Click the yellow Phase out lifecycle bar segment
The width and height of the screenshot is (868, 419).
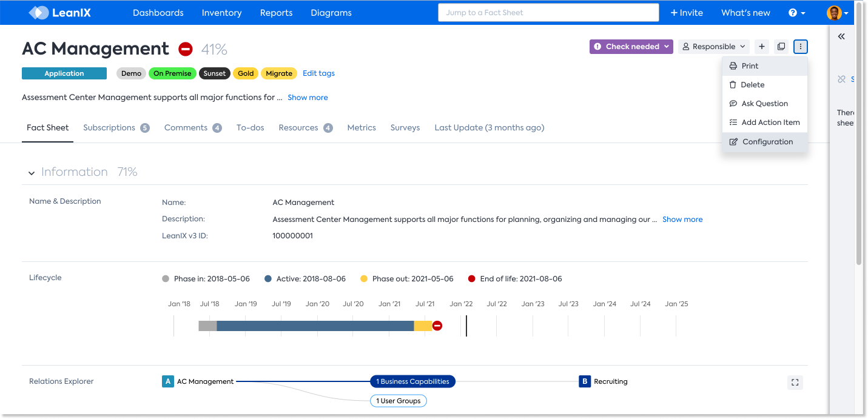point(423,326)
